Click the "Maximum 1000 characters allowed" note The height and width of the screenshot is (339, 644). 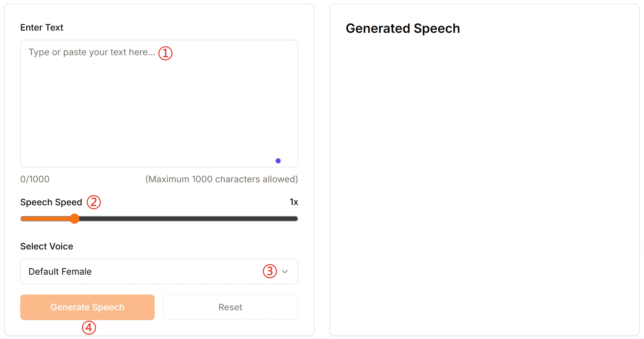tap(222, 179)
